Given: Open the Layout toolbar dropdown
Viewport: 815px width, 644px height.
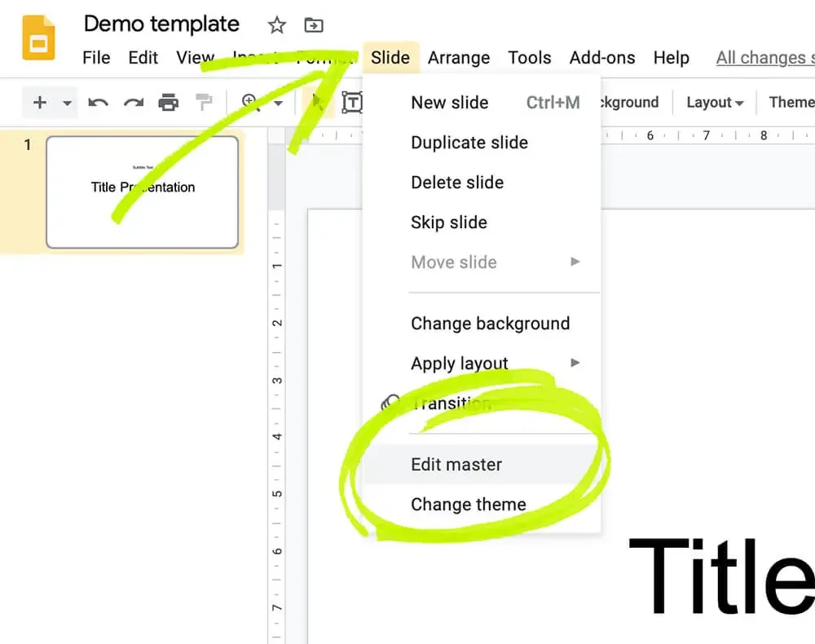Looking at the screenshot, I should coord(715,103).
